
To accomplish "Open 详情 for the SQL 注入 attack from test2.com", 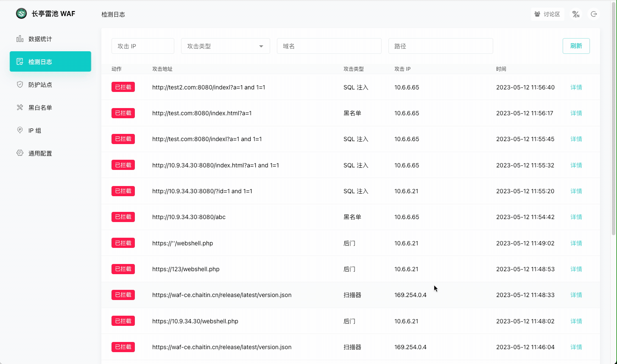I will point(576,87).
